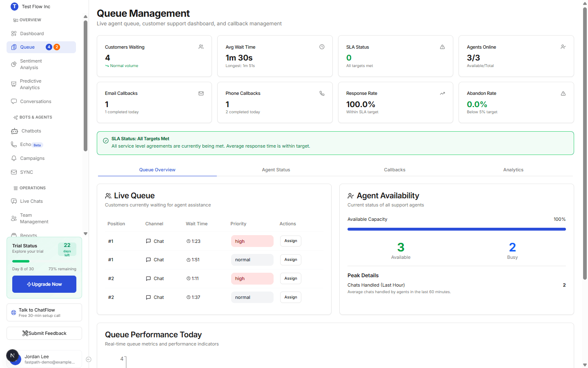Assign the chat waiting 1:51
Viewport: 588px width, 368px height.
(291, 260)
